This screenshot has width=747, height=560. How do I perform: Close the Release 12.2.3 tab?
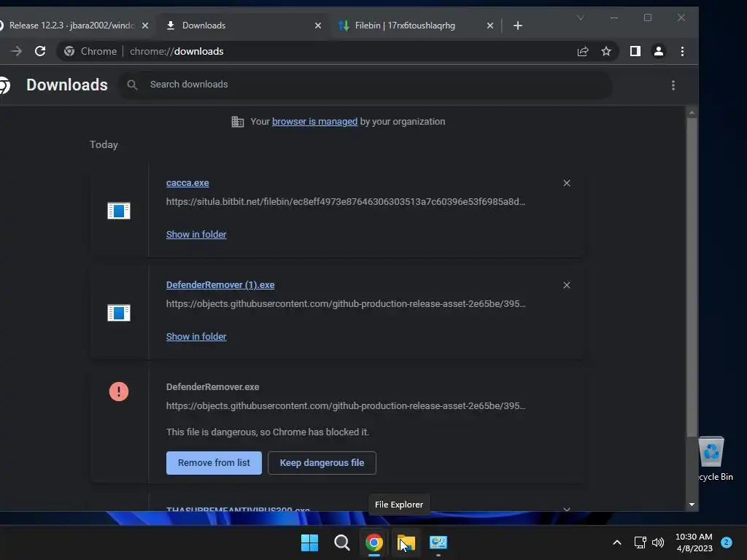145,26
